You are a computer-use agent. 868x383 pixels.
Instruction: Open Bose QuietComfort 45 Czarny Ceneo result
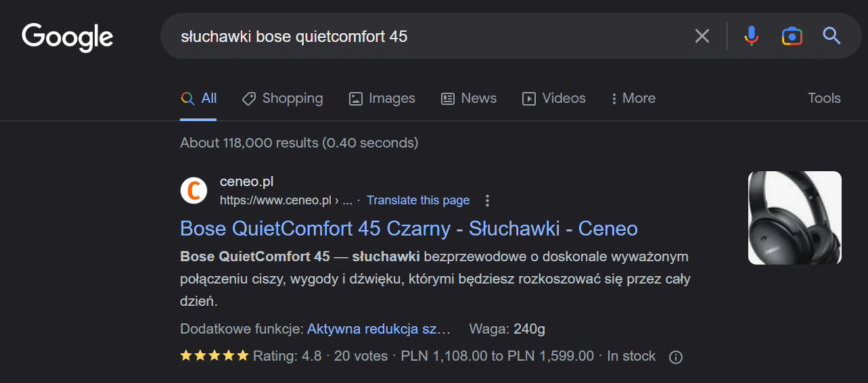pos(409,228)
